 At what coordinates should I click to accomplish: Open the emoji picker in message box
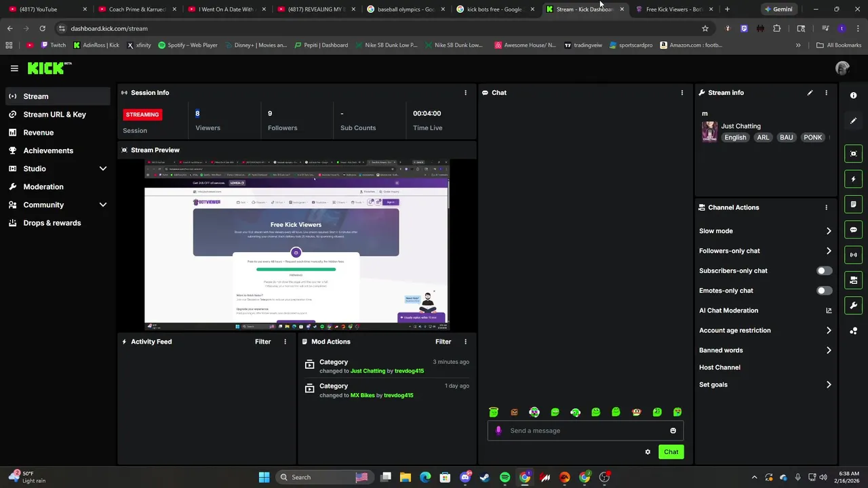673,430
